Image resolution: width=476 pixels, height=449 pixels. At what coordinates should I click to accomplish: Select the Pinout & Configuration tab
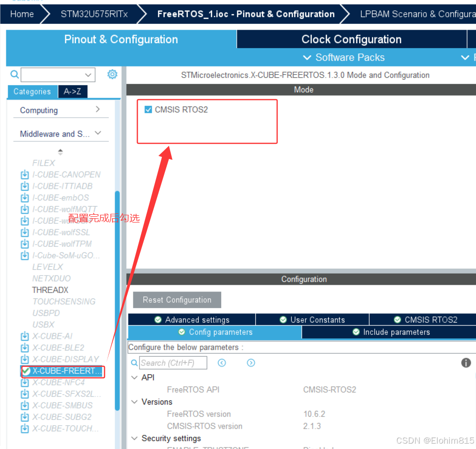(x=121, y=39)
